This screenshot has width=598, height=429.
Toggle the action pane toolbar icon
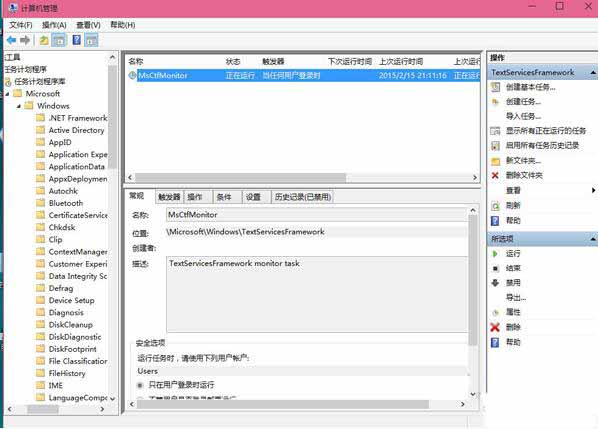(x=91, y=40)
